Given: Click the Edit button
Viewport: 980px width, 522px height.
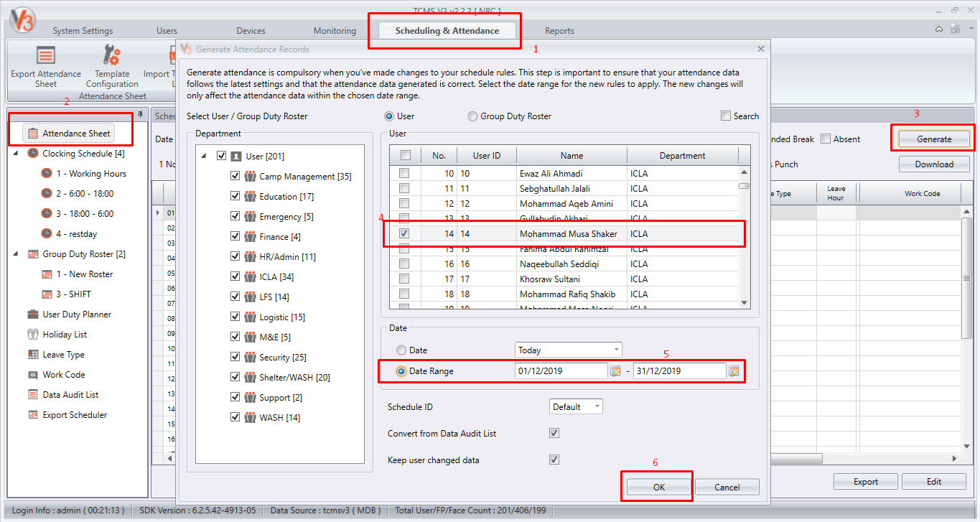Looking at the screenshot, I should coord(934,481).
